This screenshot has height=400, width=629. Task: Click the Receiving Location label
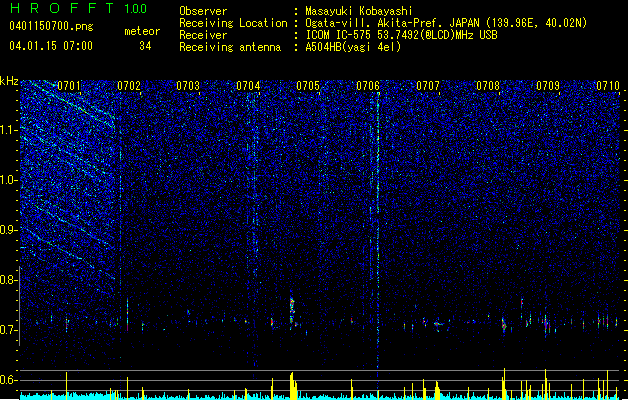point(233,23)
